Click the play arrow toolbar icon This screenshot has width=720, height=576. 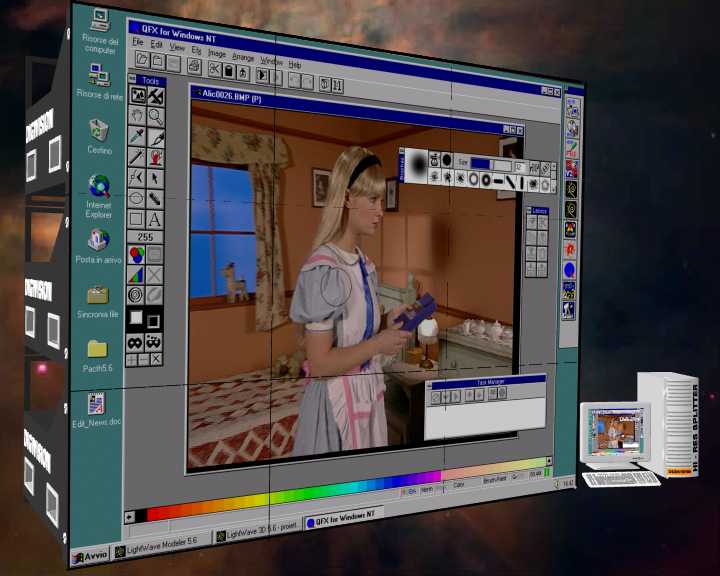pyautogui.click(x=262, y=75)
